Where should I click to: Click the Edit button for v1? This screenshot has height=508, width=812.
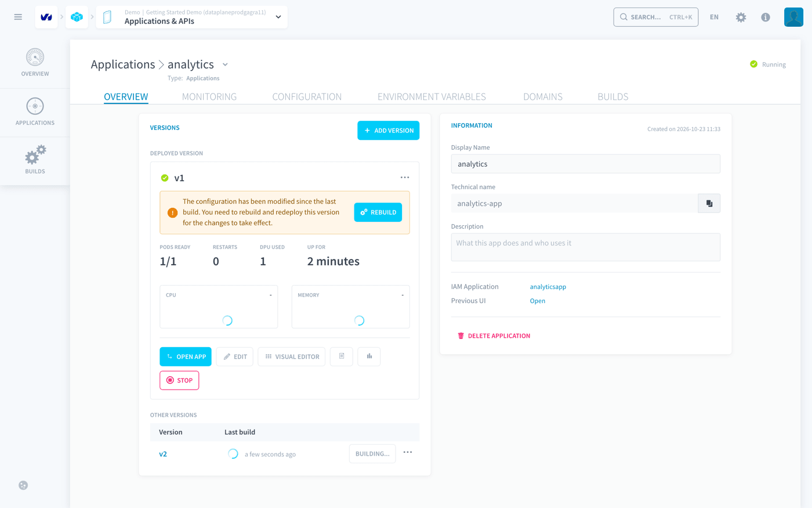234,356
